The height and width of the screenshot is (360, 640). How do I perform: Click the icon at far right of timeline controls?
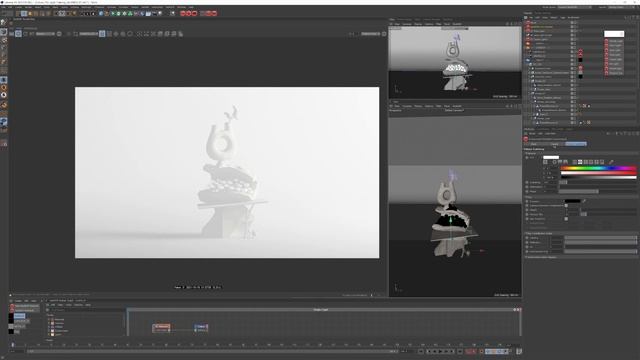[519, 351]
